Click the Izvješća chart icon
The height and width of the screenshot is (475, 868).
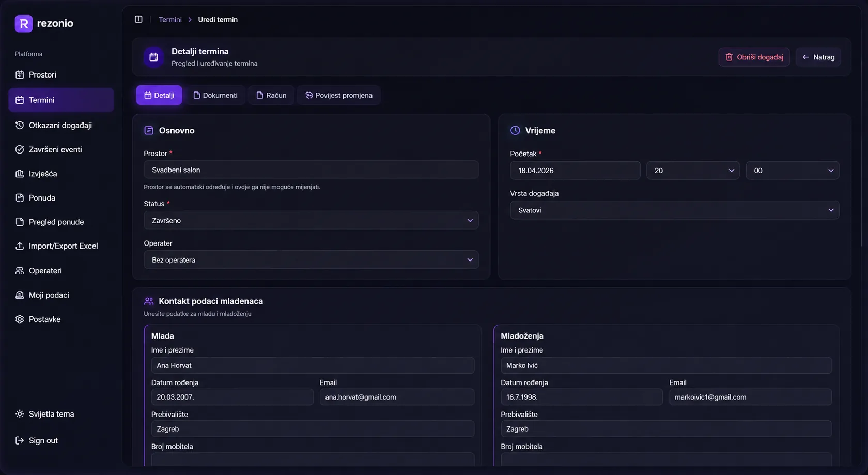tap(20, 174)
